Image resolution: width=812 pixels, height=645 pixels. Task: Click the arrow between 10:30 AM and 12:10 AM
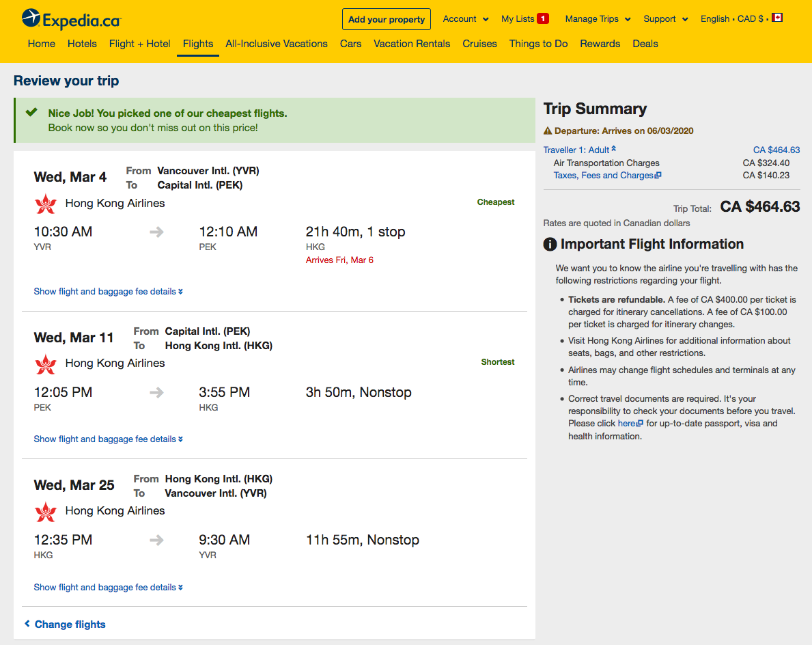[156, 232]
